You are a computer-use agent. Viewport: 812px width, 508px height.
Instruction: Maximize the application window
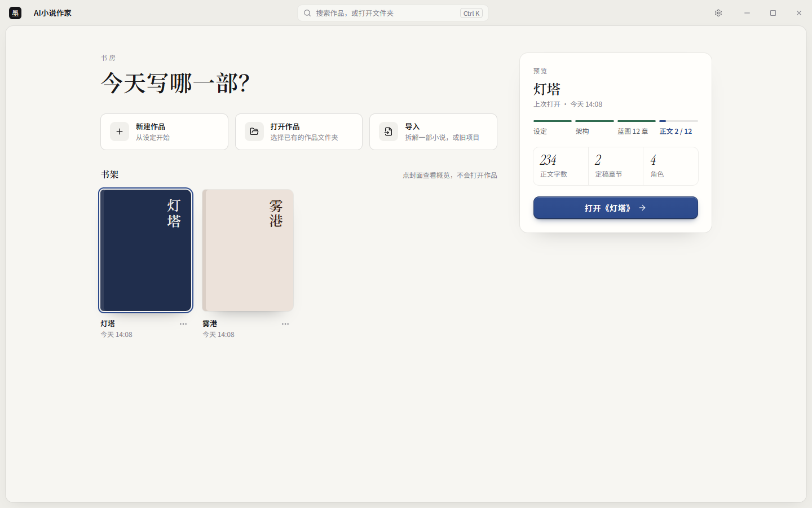tap(773, 13)
